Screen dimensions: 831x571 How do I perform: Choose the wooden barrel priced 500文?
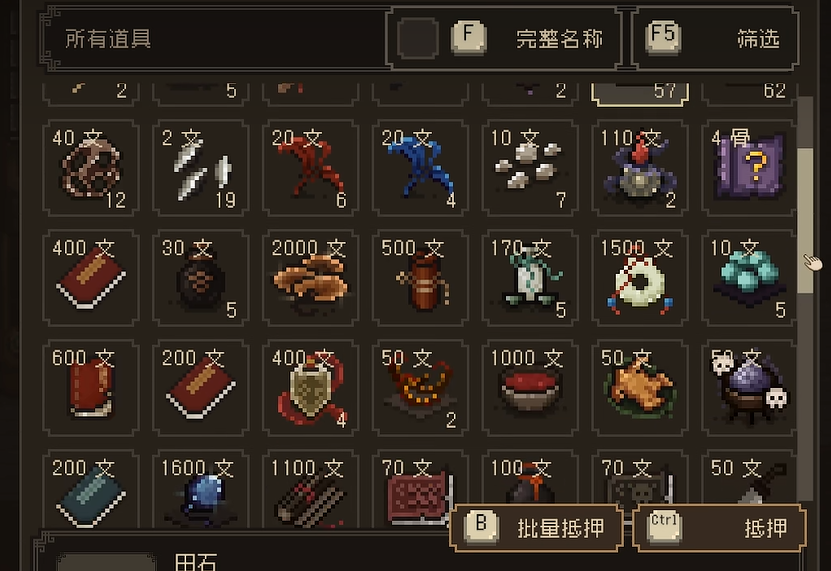coord(420,278)
